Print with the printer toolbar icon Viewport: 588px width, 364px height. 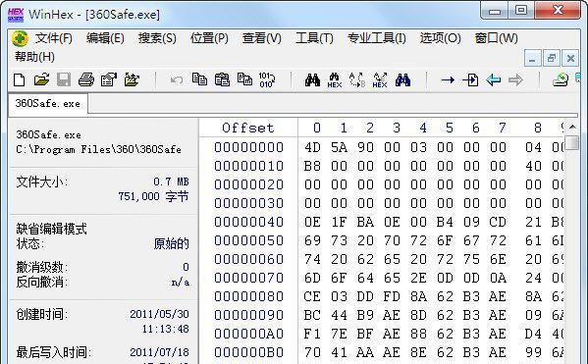[x=86, y=79]
